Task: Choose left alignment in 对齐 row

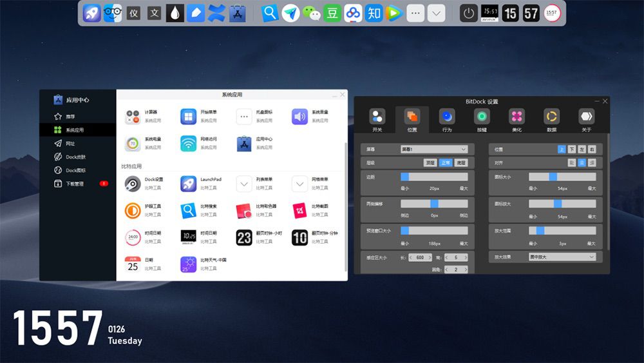Action: 572,162
